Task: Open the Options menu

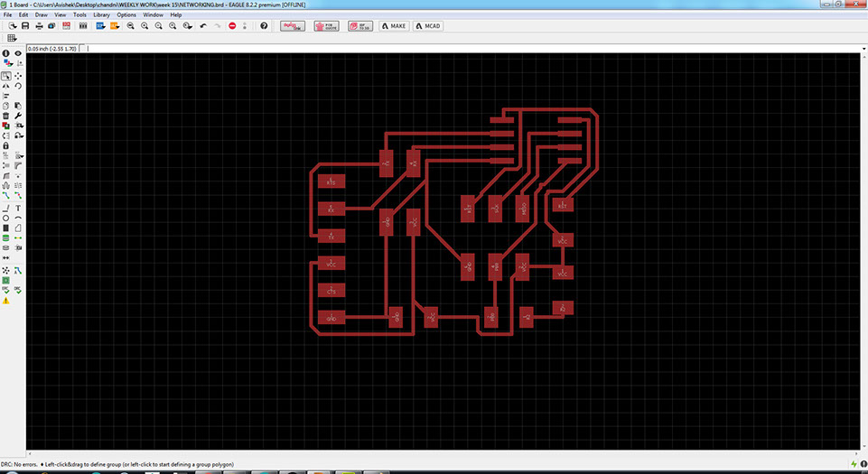Action: coord(126,15)
